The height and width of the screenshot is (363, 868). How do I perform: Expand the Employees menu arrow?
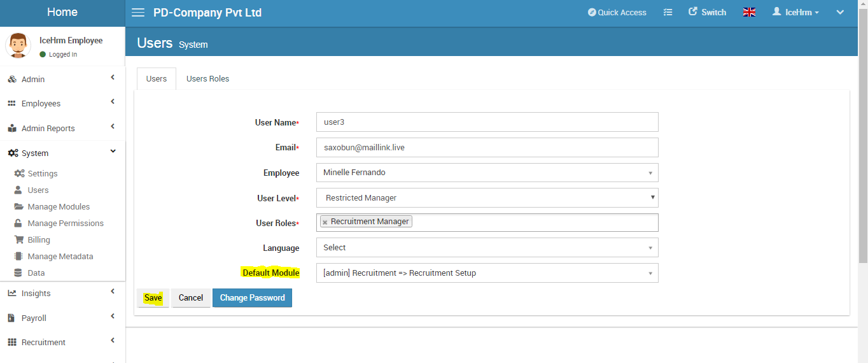(113, 102)
